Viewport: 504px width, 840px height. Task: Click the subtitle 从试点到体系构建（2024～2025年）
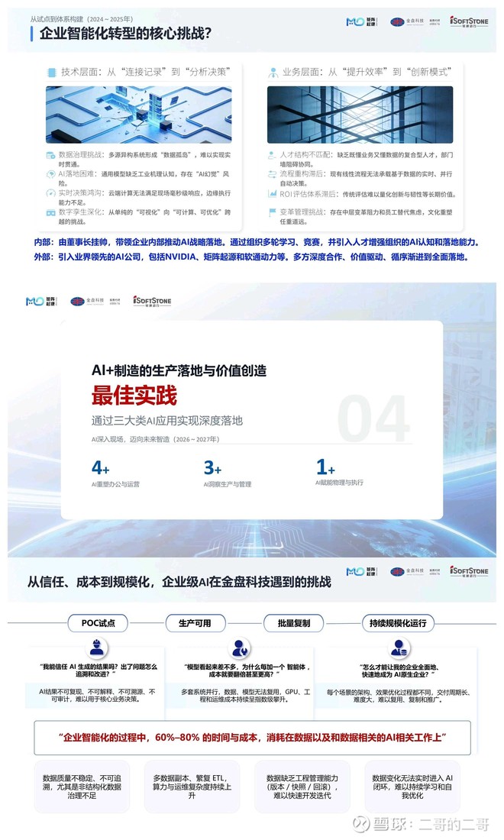coord(82,19)
